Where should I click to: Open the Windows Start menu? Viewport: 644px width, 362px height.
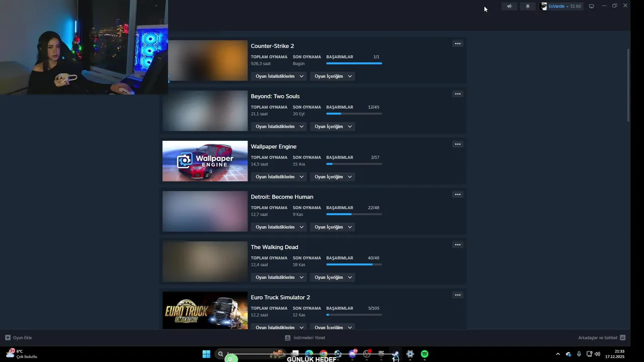pos(206,354)
